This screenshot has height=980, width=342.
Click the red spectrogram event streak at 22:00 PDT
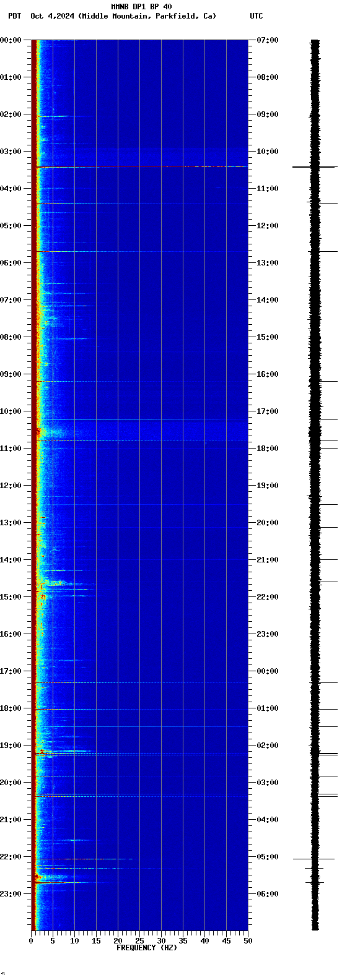click(x=84, y=859)
